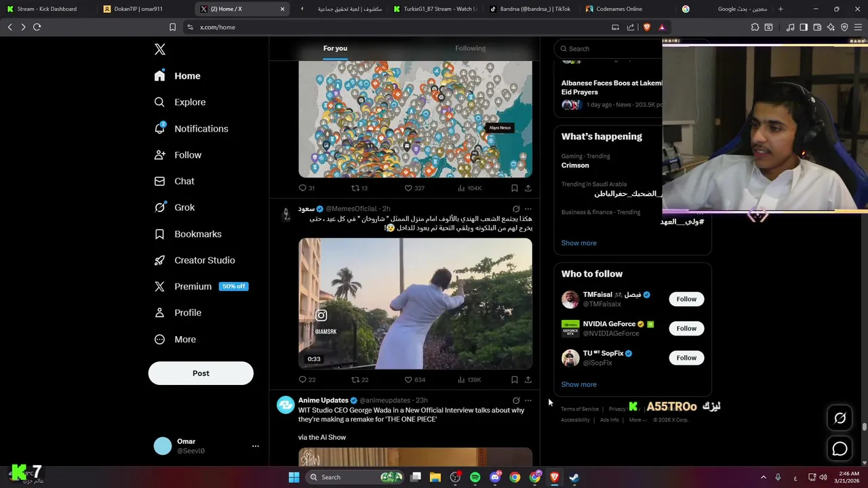
Task: Open more options on the Anime Updates post
Action: click(528, 401)
